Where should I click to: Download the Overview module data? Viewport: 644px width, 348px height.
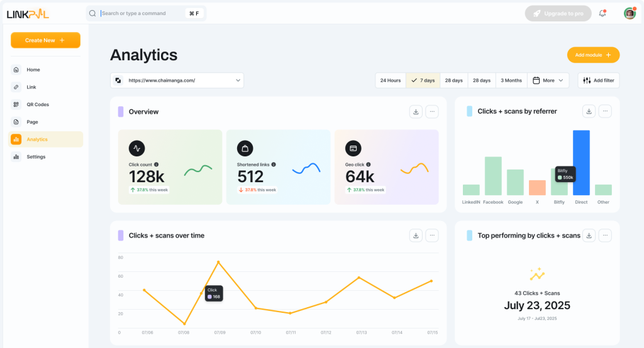click(x=416, y=112)
